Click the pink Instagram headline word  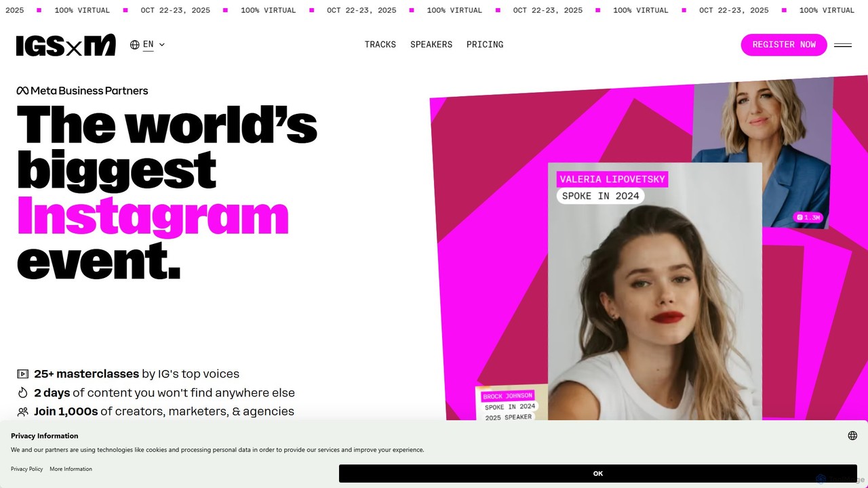point(153,216)
